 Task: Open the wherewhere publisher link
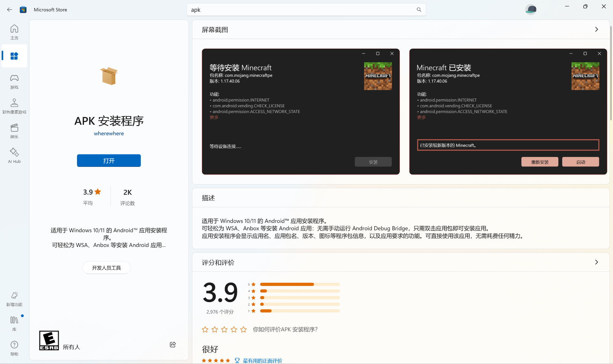[109, 133]
